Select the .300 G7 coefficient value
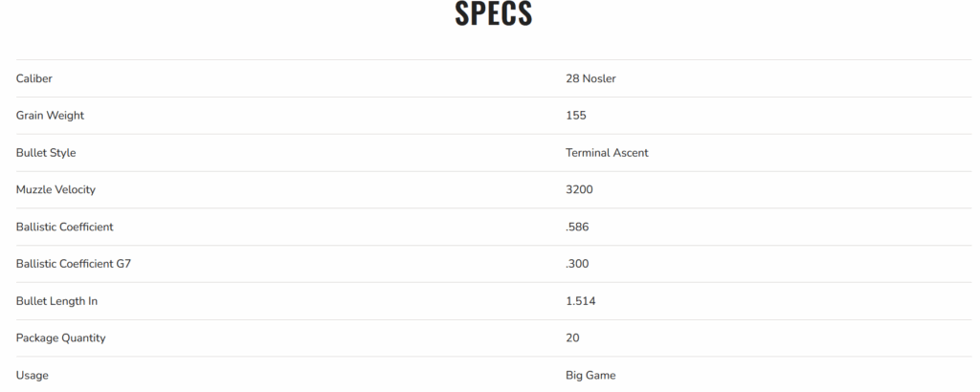 [x=577, y=264]
